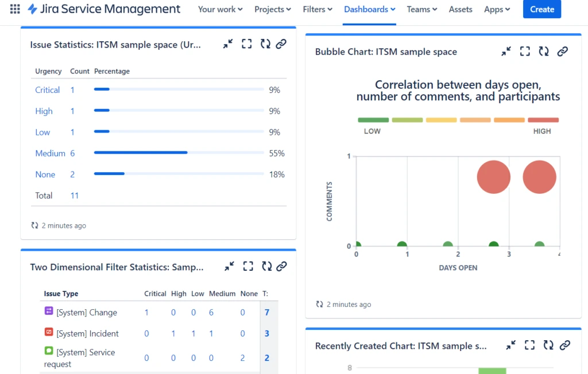
Task: Refresh the Recently Created Chart gadget
Action: (548, 345)
